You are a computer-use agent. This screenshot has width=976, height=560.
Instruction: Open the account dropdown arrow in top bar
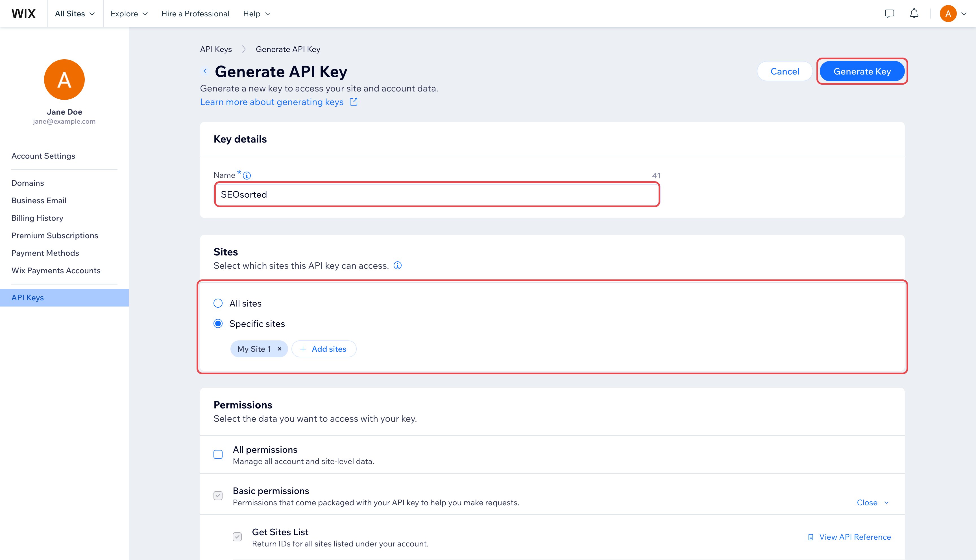(x=964, y=14)
